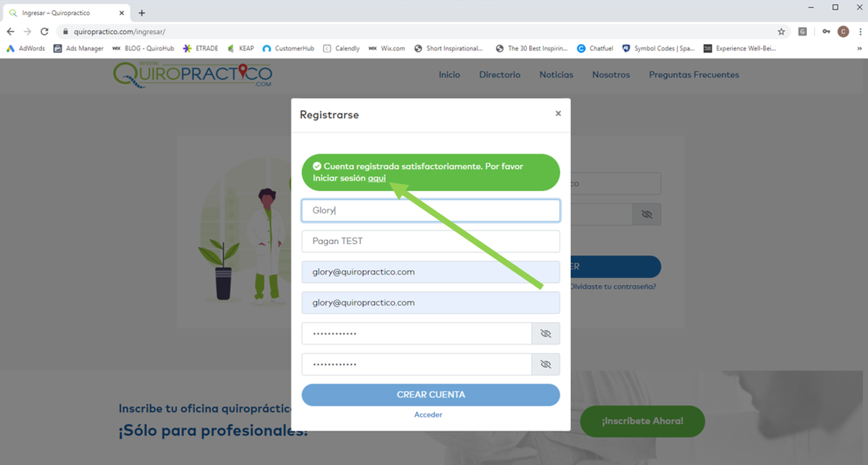Click the CREAR CUENTA button
The width and height of the screenshot is (868, 465).
(x=431, y=394)
